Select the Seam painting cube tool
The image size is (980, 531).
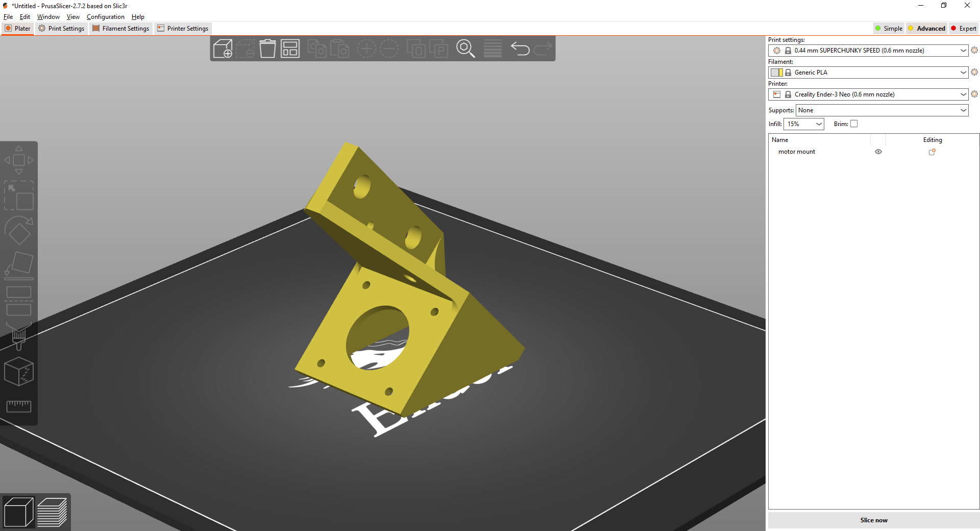click(x=19, y=371)
